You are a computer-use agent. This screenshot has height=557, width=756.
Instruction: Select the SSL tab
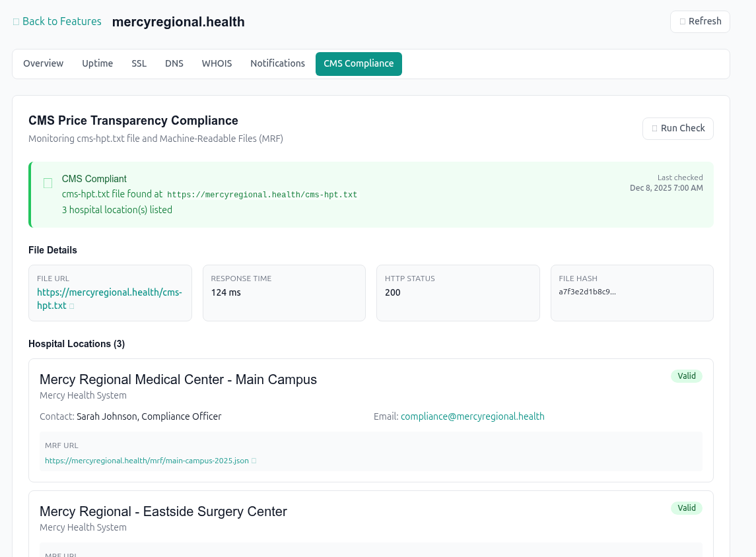[x=139, y=63]
